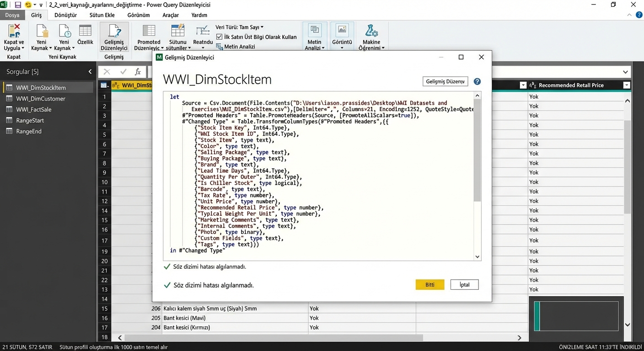Image resolution: width=644 pixels, height=351 pixels.
Task: Switch to the Dönüştür tab
Action: [x=65, y=15]
